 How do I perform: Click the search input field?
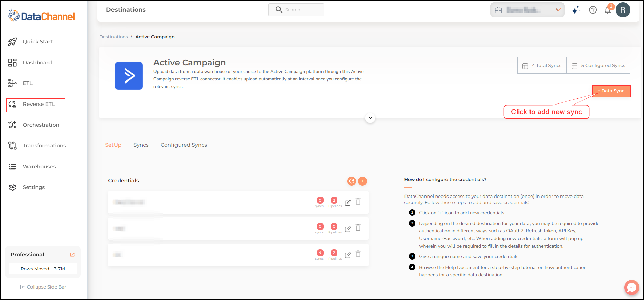click(296, 10)
